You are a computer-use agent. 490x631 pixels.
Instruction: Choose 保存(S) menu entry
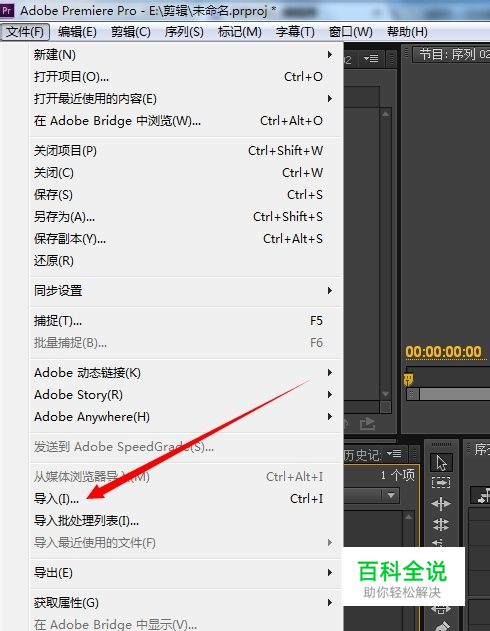pos(186,195)
